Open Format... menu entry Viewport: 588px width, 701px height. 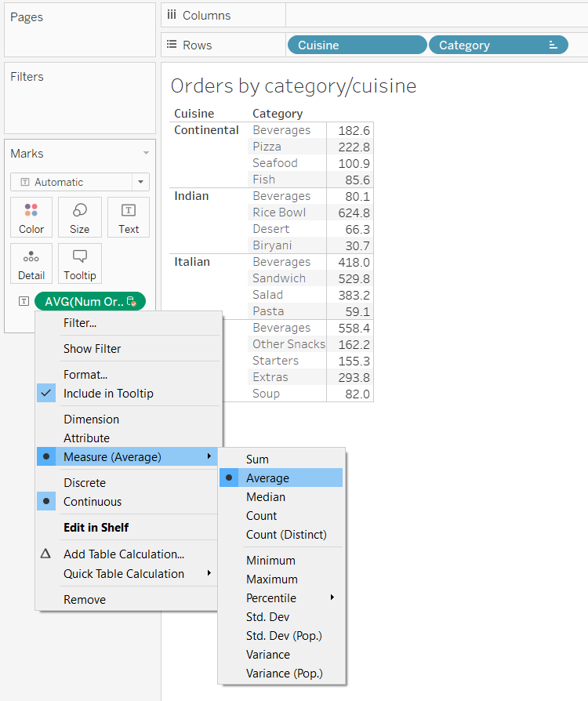coord(127,375)
